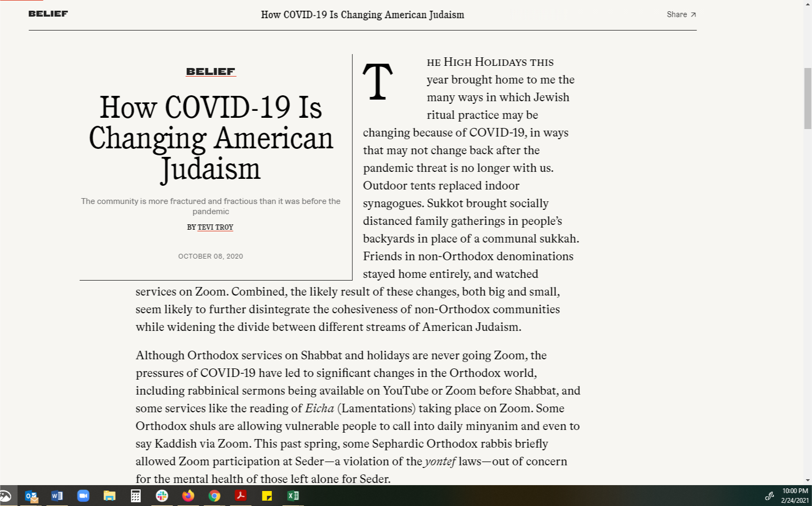The image size is (812, 506).
Task: Click the red-underlined Belief category above headline
Action: (210, 71)
